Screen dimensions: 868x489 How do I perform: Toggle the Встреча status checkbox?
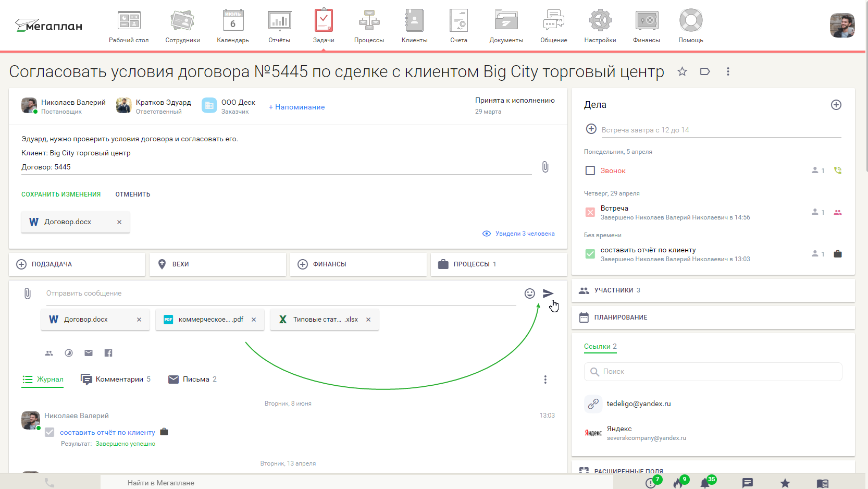tap(590, 212)
